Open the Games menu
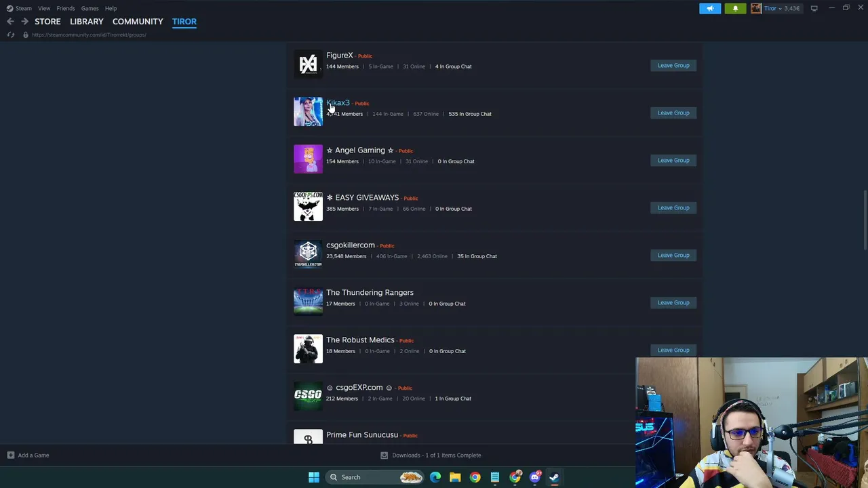Screen dimensions: 868x488 (90, 8)
